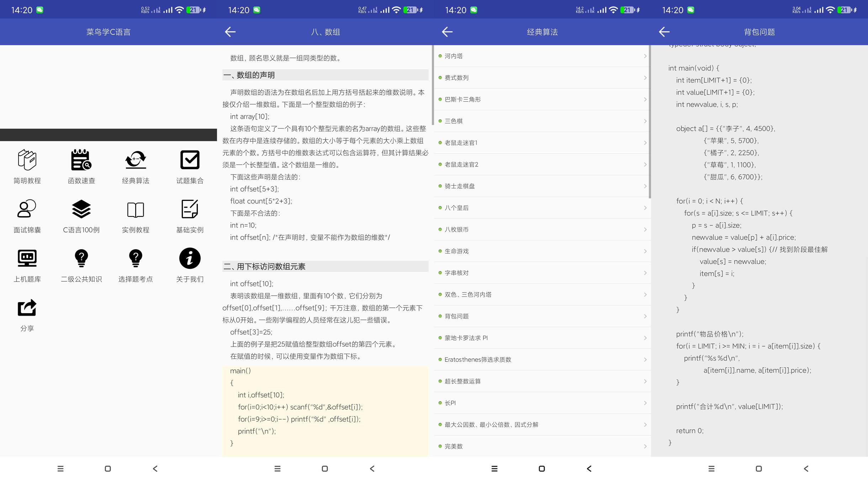The image size is (868, 482).
Task: Tap the dark banner strip under header
Action: [x=108, y=135]
